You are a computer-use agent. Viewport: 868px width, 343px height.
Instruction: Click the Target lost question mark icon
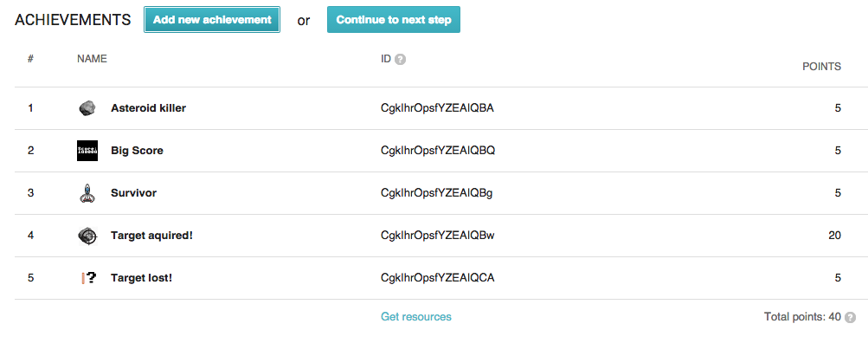click(88, 278)
